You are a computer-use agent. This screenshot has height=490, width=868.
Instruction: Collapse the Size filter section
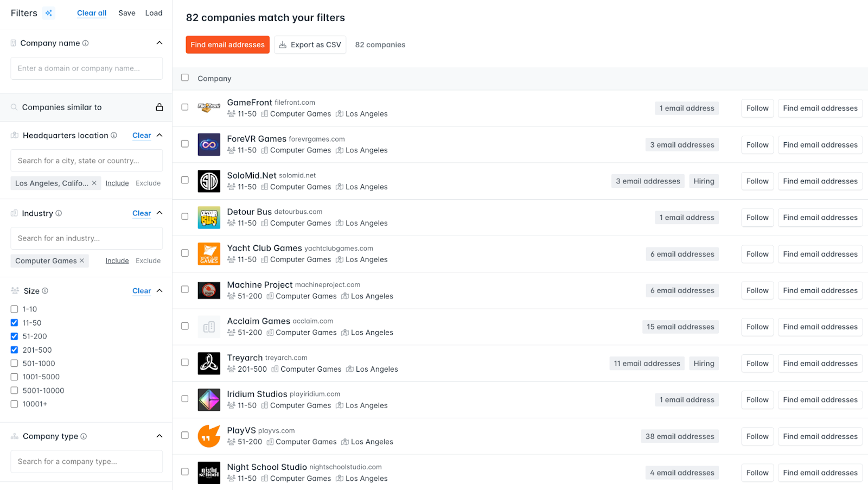(x=159, y=290)
